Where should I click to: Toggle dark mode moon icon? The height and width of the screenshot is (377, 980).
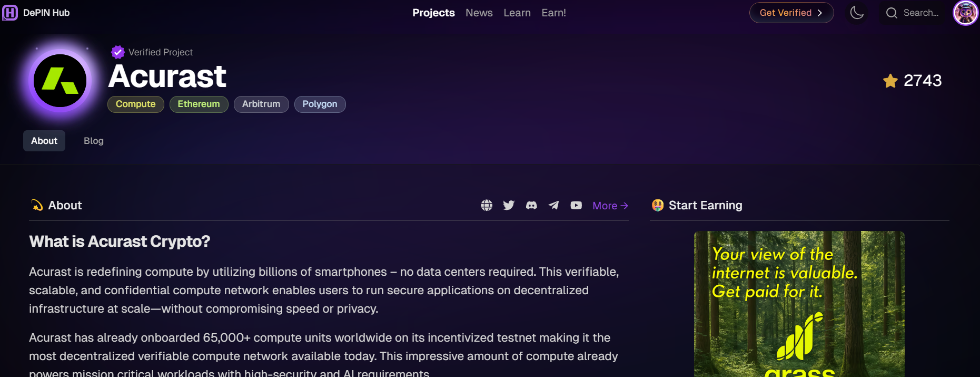(857, 13)
